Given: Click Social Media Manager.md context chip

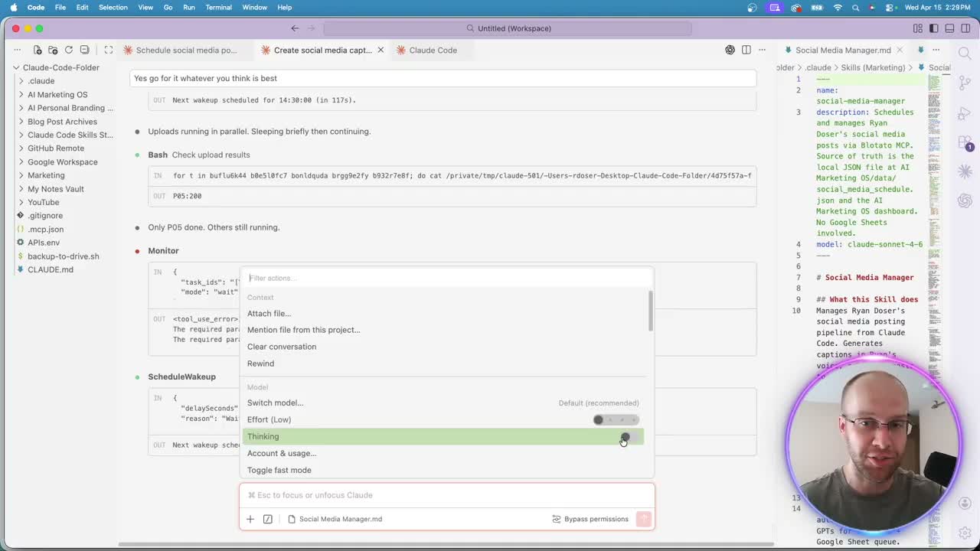Looking at the screenshot, I should (335, 519).
